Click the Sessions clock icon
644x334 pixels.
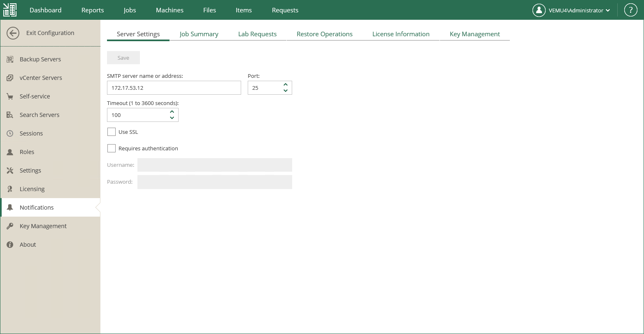pos(10,133)
